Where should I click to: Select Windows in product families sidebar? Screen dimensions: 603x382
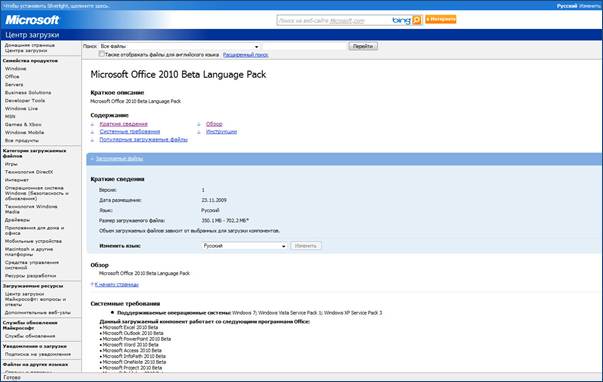pyautogui.click(x=15, y=68)
